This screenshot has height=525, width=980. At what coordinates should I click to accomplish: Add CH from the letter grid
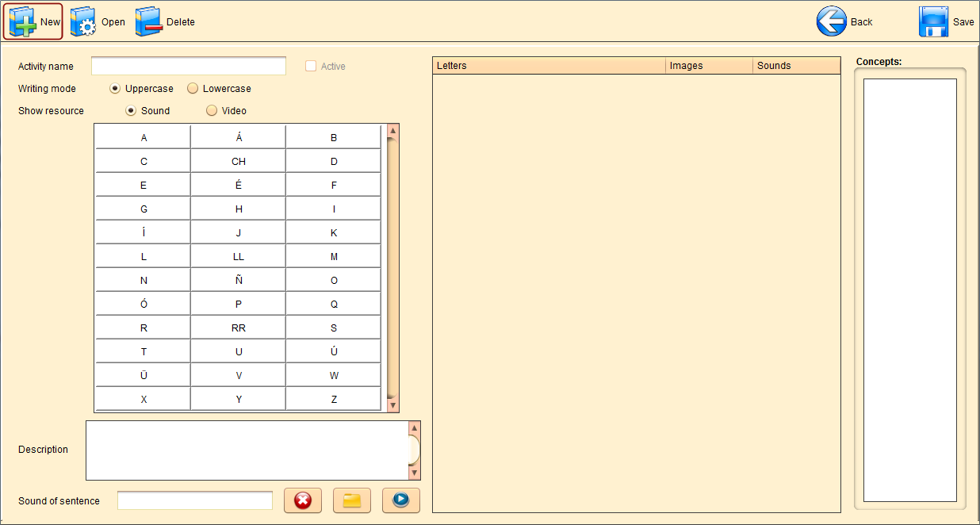[x=239, y=161]
